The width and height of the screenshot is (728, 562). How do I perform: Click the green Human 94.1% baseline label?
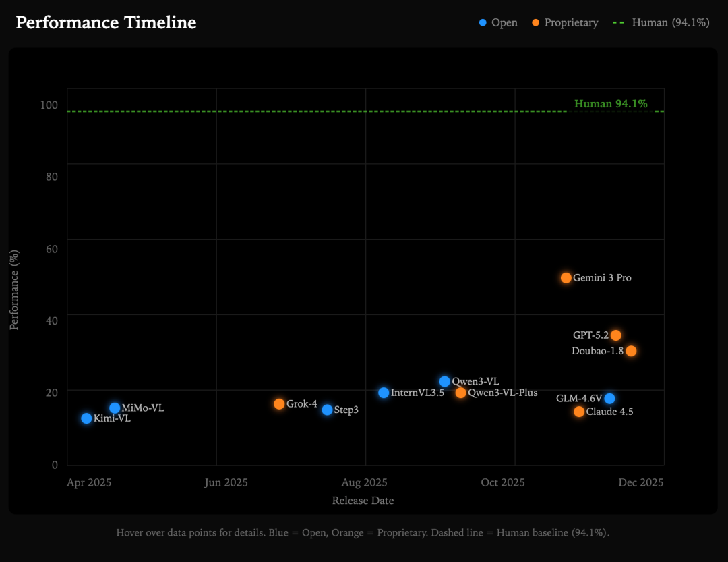point(611,104)
